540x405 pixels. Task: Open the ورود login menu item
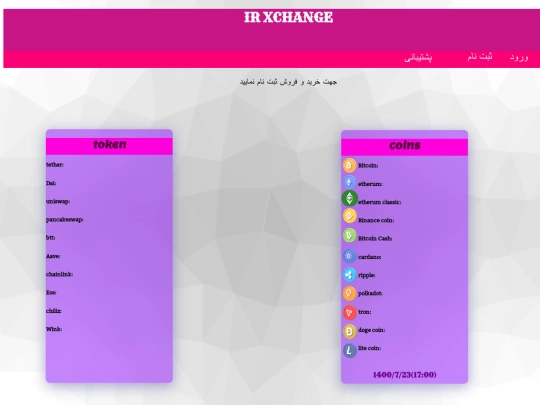(519, 57)
